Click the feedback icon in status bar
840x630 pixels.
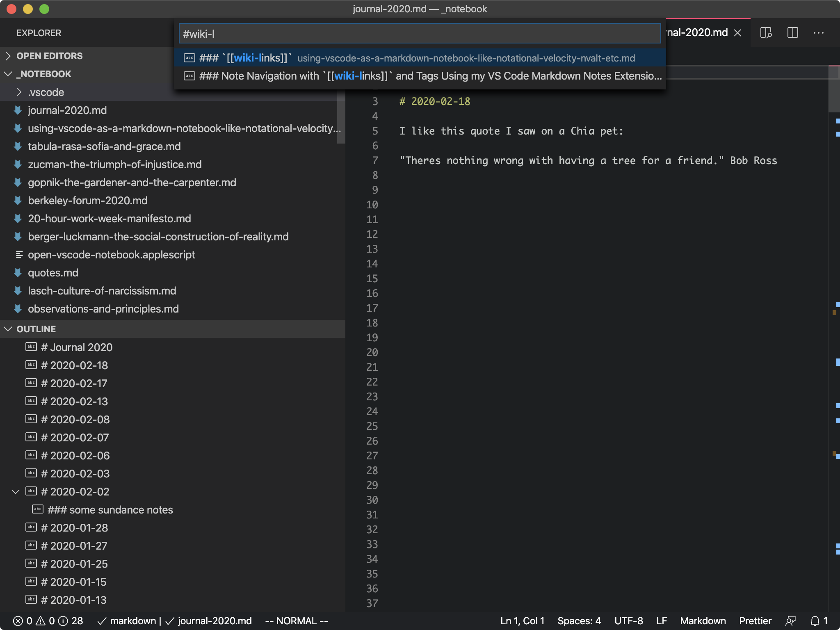click(x=790, y=621)
